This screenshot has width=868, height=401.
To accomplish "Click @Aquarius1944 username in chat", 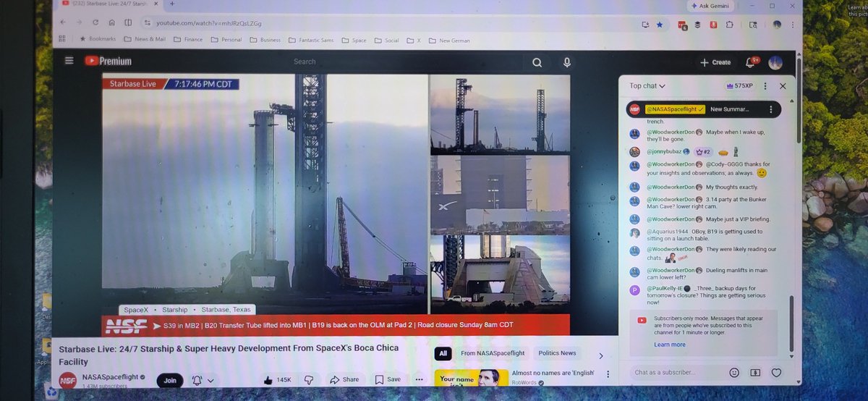I will [666, 232].
